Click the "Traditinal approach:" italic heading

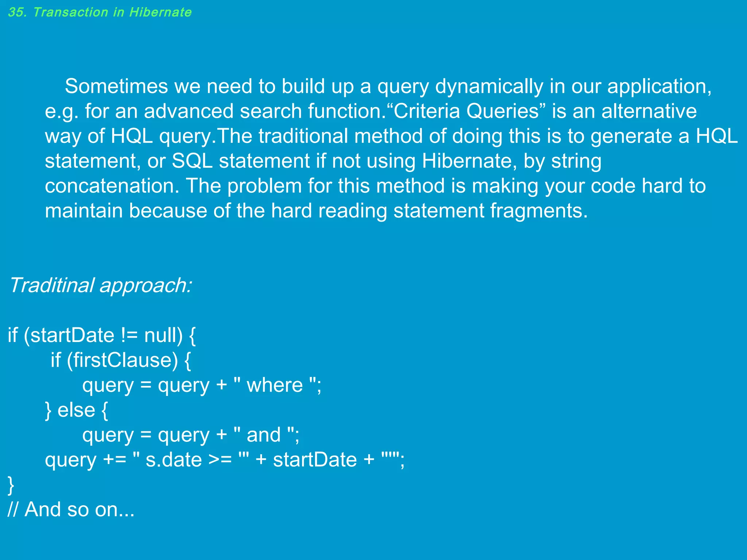pos(100,285)
